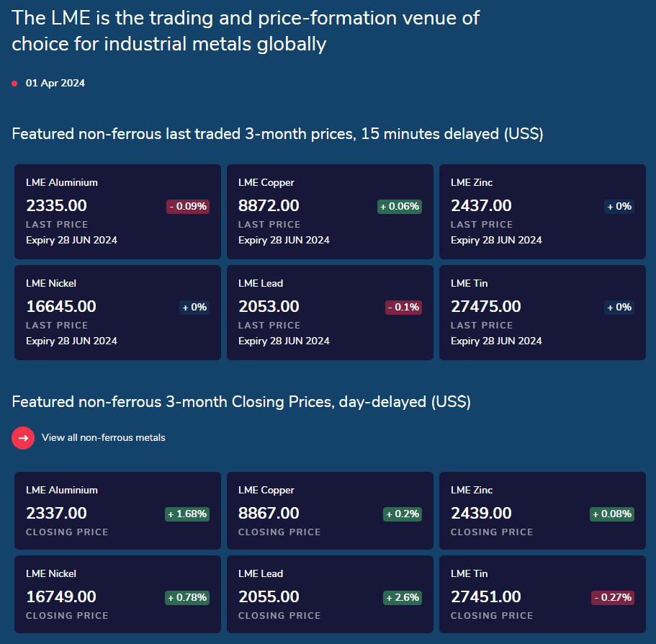Screen dimensions: 656x644
Task: Click the +0.2% Copper closing badge
Action: (x=403, y=514)
